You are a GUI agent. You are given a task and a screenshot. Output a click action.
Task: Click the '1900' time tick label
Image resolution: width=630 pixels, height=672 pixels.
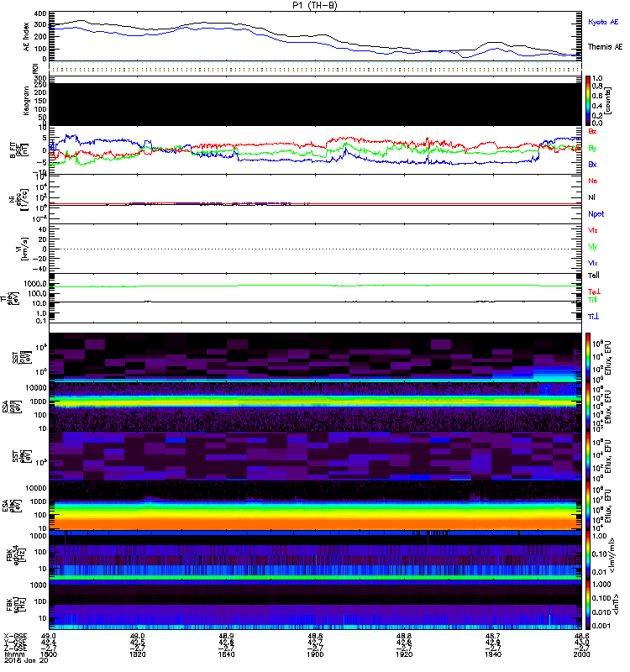[315, 654]
